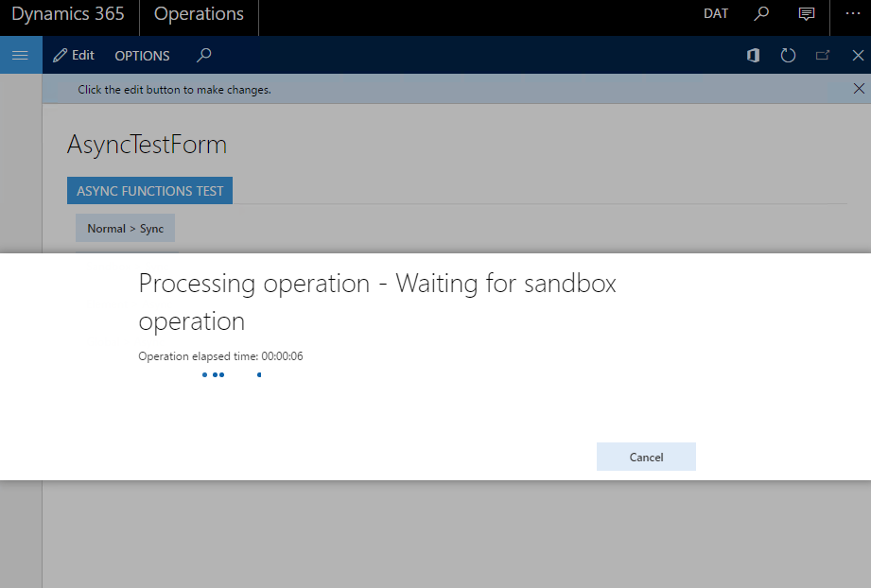Open the messages feedback icon
Screen dimensions: 871x588
(806, 14)
